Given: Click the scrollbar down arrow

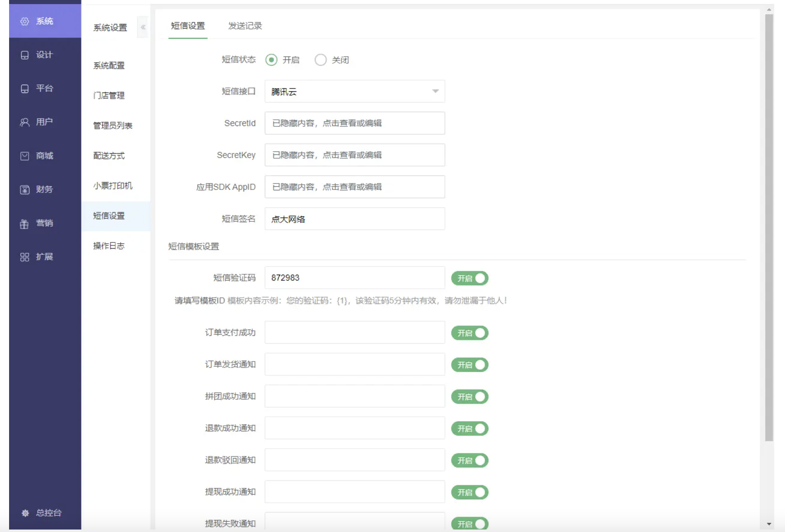Looking at the screenshot, I should pyautogui.click(x=769, y=524).
